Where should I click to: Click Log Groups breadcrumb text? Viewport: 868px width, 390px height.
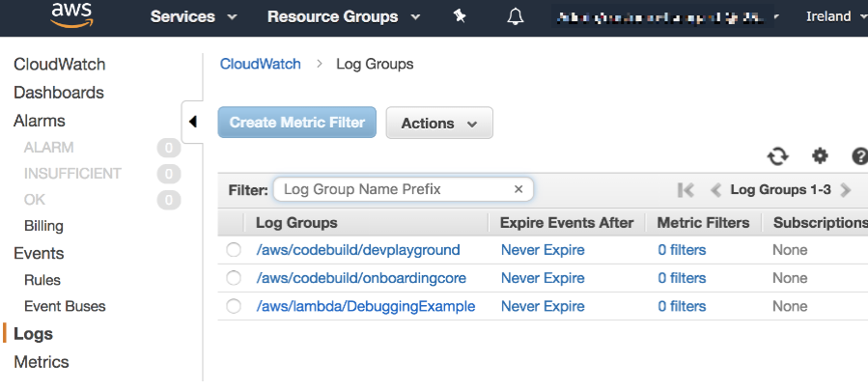(x=375, y=64)
